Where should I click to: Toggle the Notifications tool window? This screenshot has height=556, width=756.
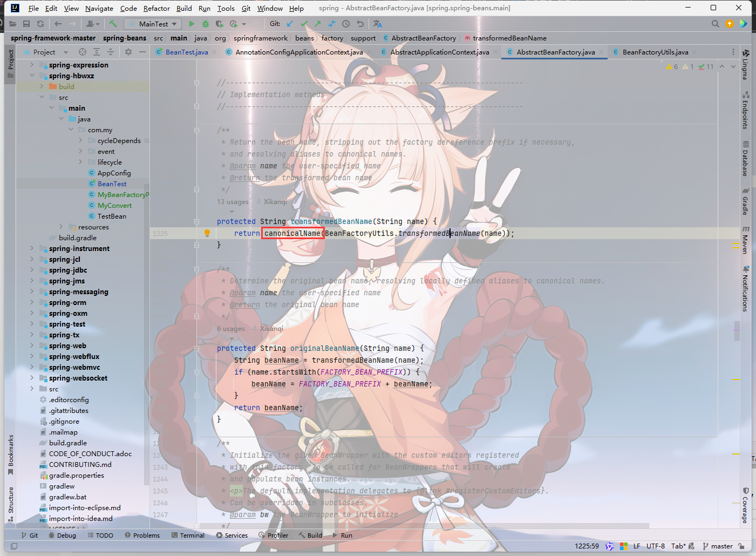745,288
